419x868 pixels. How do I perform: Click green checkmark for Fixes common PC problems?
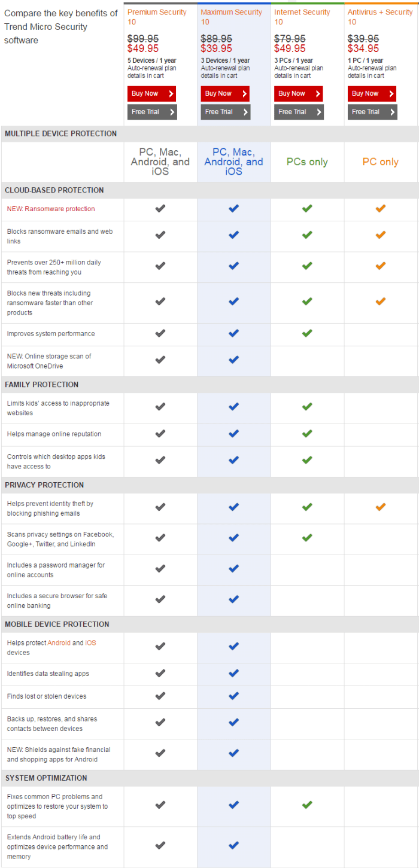[x=307, y=805]
